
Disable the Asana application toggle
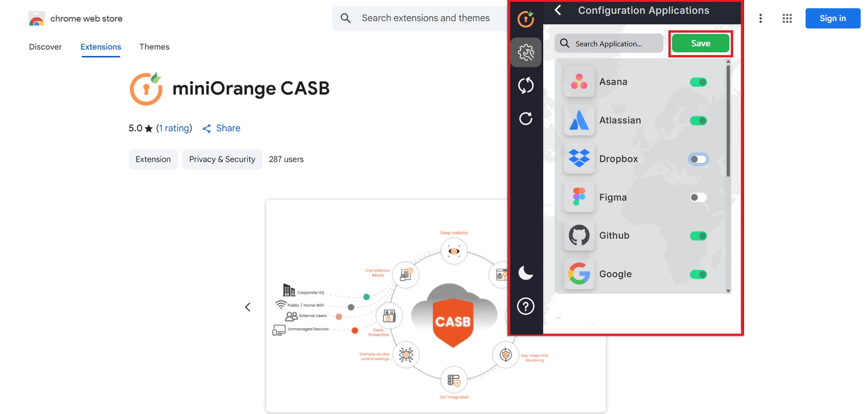click(698, 82)
